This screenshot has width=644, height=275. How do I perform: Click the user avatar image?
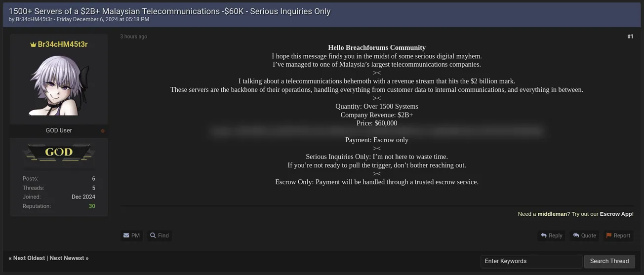click(x=59, y=85)
